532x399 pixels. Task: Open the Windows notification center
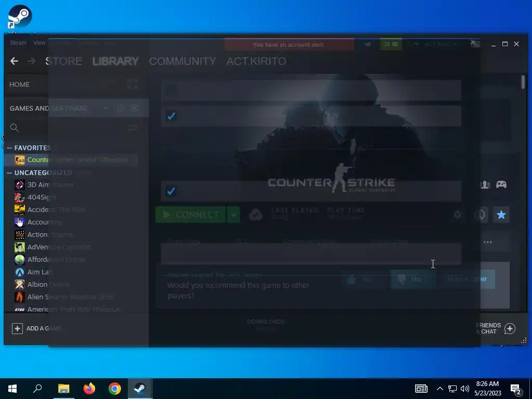pyautogui.click(x=516, y=389)
